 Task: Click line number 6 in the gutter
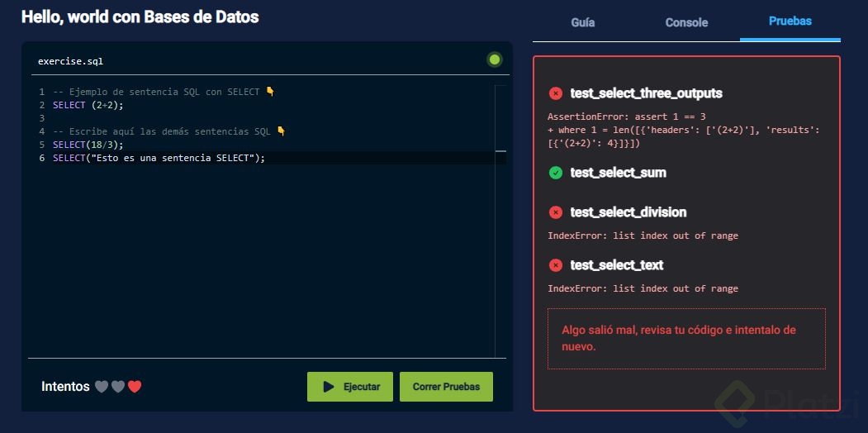[41, 158]
